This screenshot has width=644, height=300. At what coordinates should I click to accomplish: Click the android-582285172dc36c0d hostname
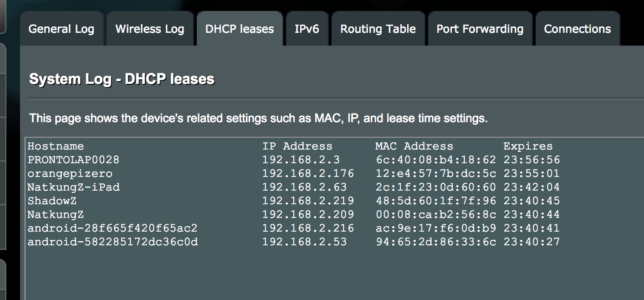pyautogui.click(x=112, y=242)
